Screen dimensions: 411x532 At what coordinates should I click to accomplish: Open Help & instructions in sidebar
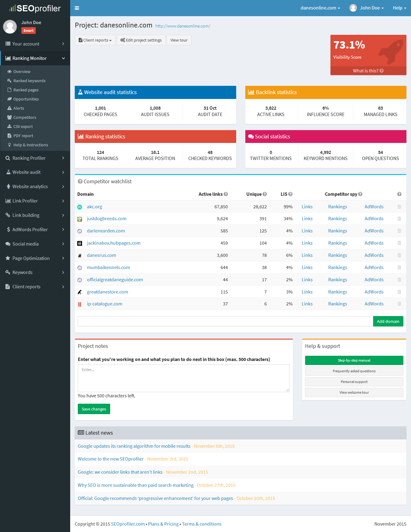[31, 145]
